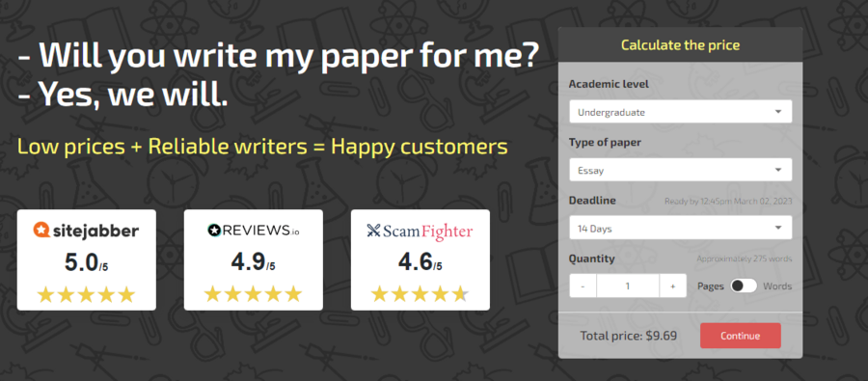This screenshot has height=381, width=868.
Task: Click the REVIEWS.io gold stars row
Action: (253, 294)
